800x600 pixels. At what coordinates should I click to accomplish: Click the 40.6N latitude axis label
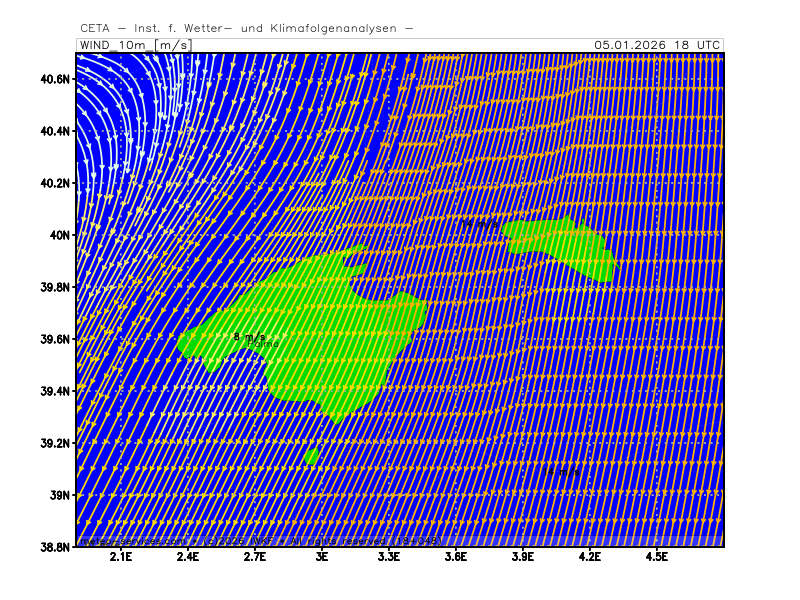[54, 79]
